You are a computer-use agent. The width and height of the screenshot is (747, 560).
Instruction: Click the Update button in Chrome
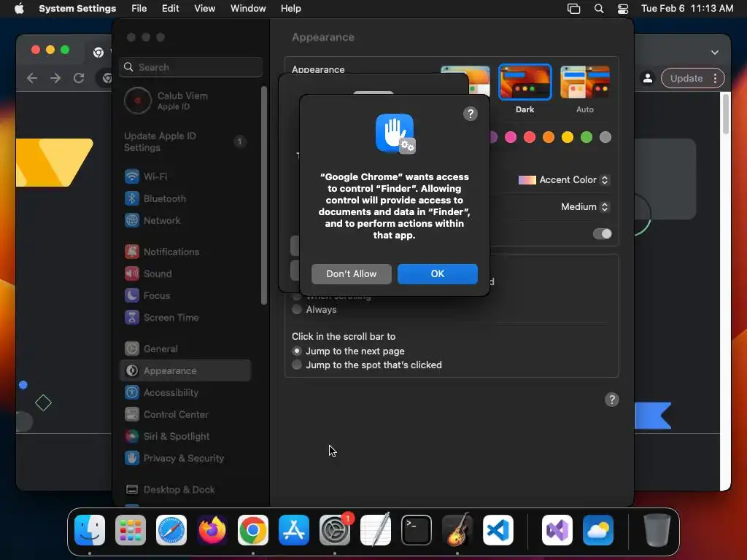click(x=692, y=79)
